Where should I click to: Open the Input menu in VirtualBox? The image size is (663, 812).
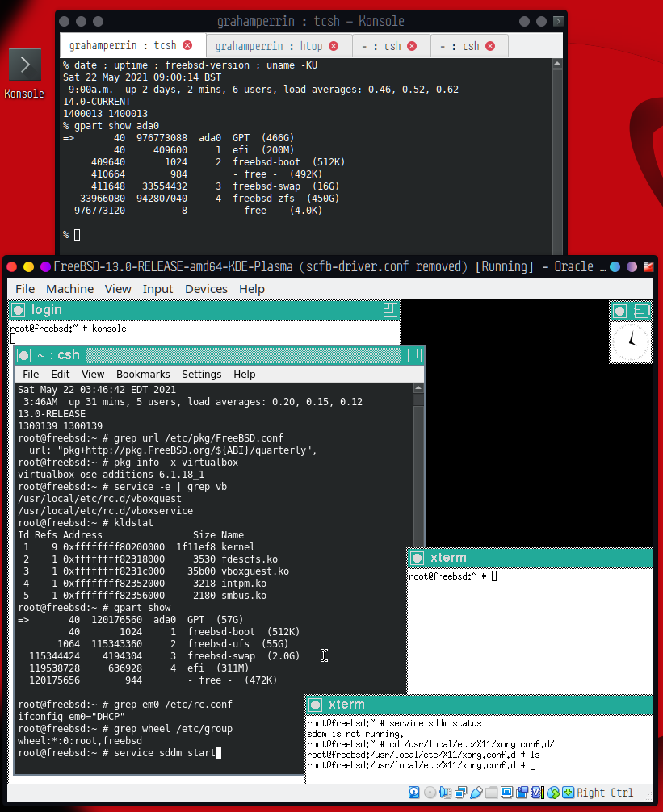pyautogui.click(x=157, y=289)
